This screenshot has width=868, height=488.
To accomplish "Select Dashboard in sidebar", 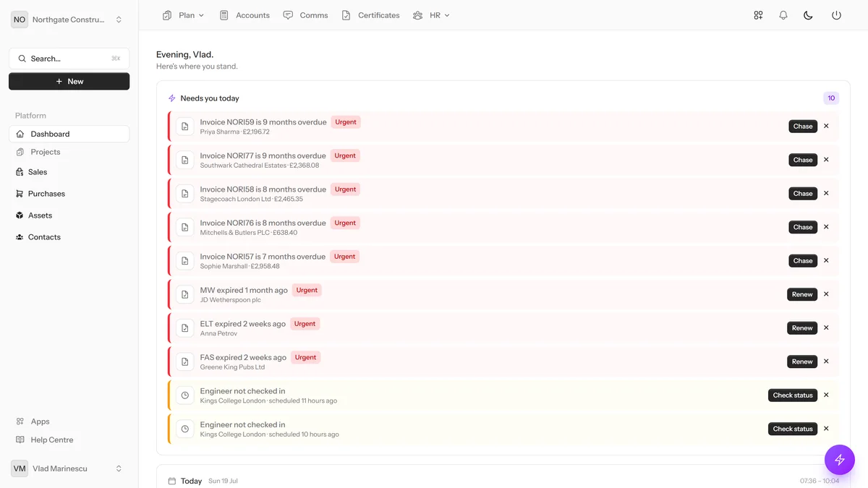I will 69,134.
